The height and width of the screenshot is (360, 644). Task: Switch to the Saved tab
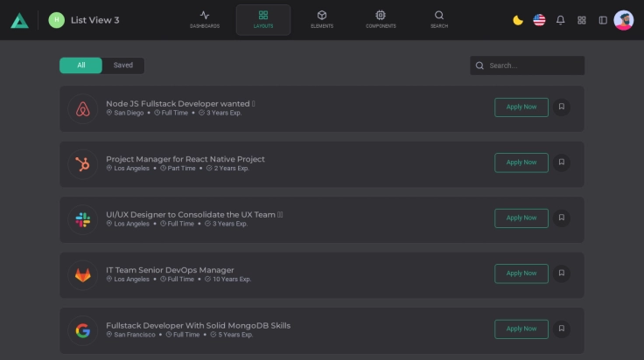click(x=123, y=66)
